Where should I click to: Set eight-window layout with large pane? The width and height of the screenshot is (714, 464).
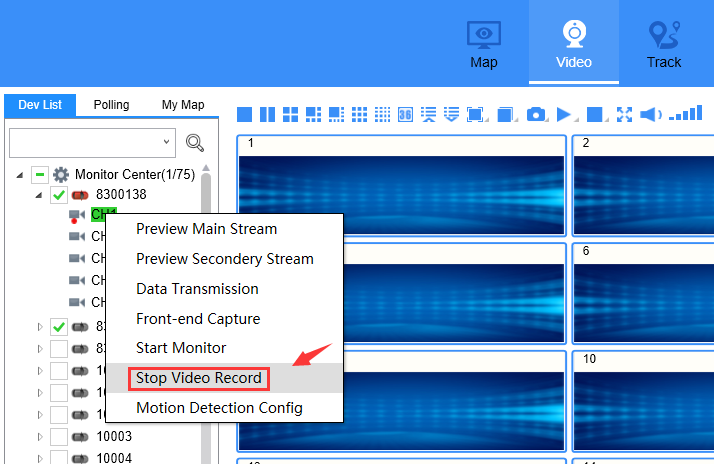pyautogui.click(x=337, y=114)
